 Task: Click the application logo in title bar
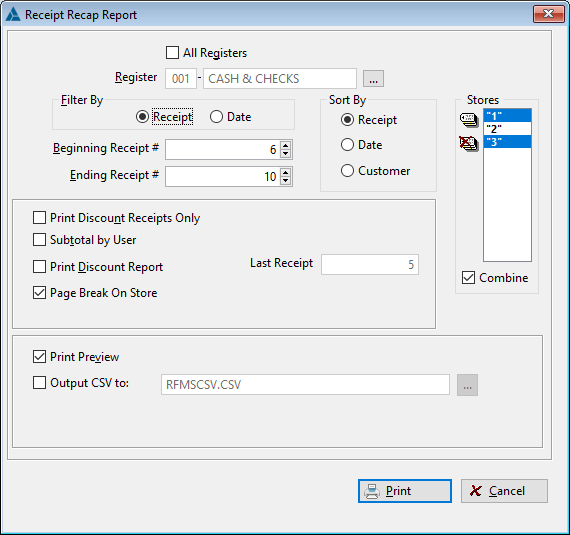click(13, 15)
